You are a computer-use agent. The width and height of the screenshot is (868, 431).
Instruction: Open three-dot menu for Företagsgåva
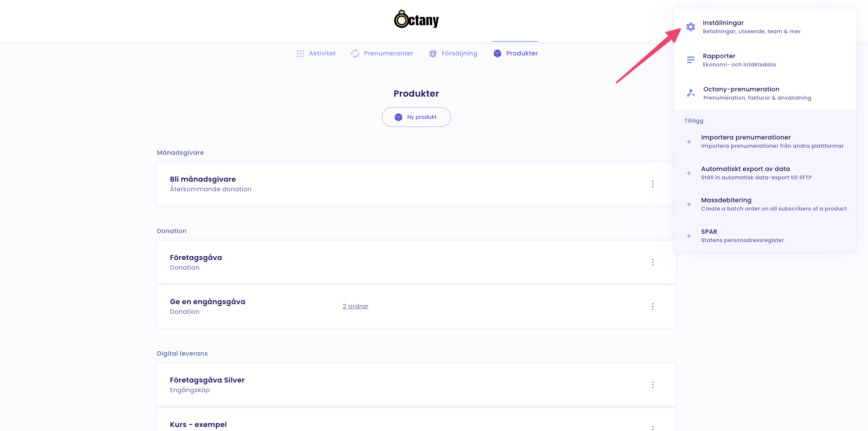pos(652,262)
